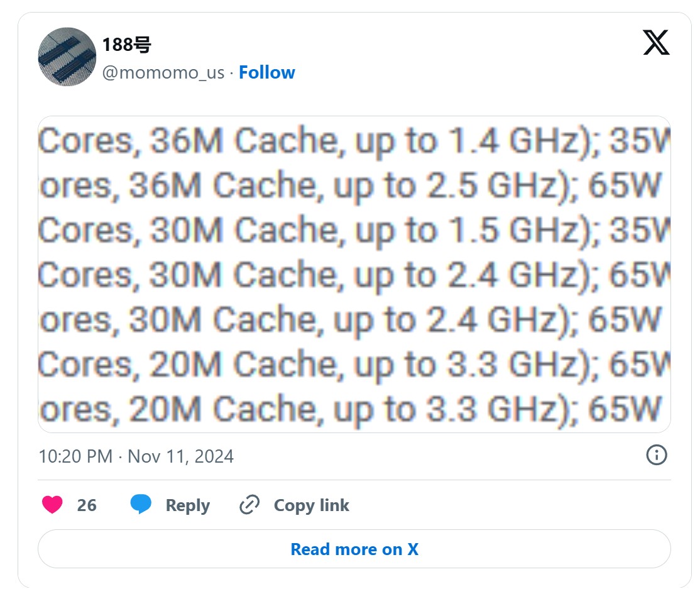
Task: Click the Copy link chain icon
Action: [249, 505]
